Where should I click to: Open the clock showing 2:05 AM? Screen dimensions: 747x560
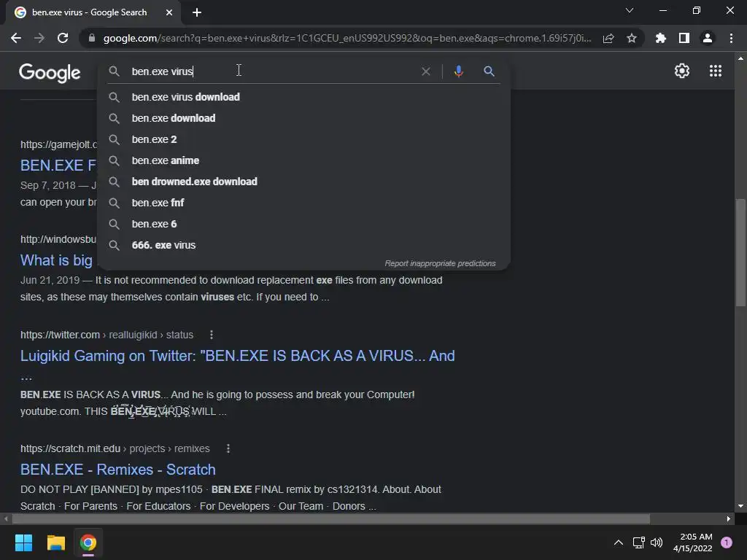693,542
